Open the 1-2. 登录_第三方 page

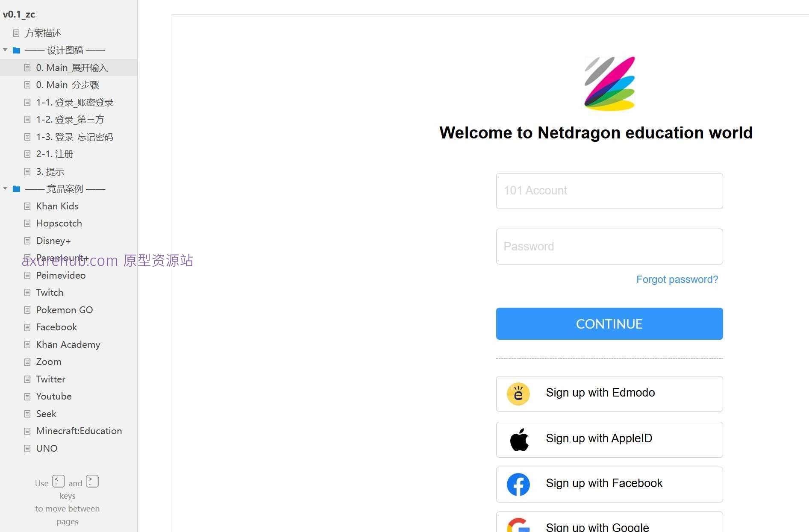[70, 120]
